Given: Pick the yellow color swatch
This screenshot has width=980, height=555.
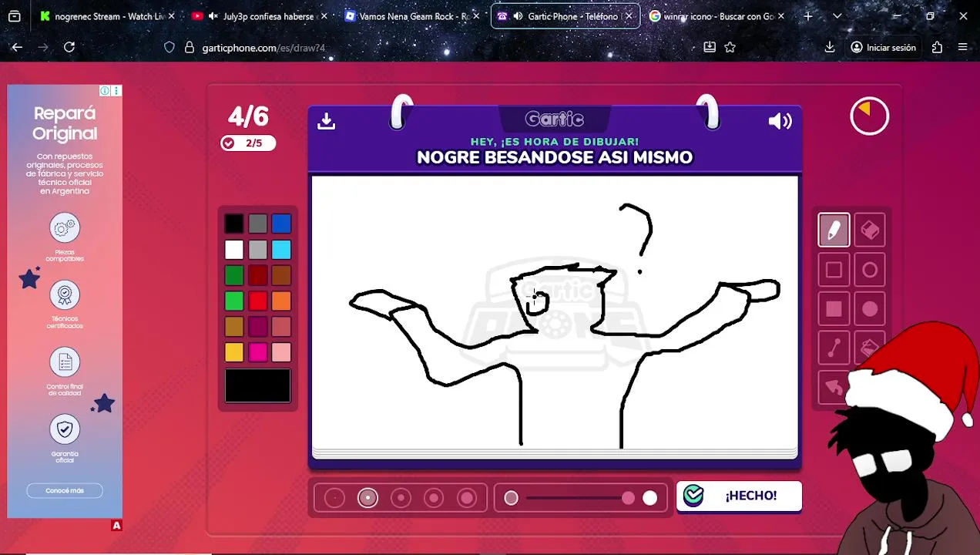Looking at the screenshot, I should (234, 352).
